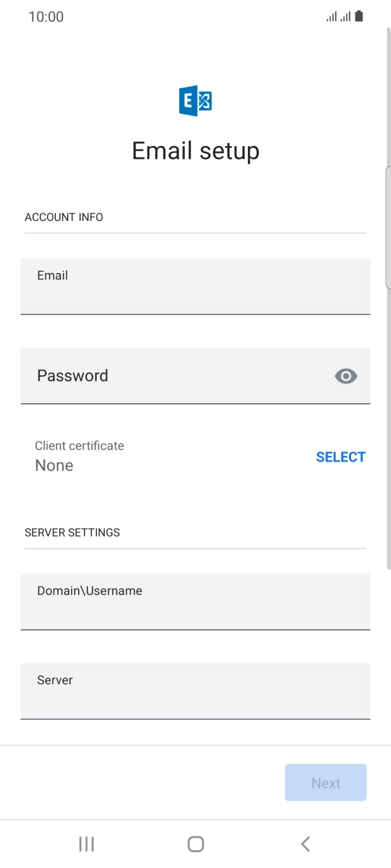Tap the Recents button in navigation bar
The image size is (391, 868).
click(86, 844)
